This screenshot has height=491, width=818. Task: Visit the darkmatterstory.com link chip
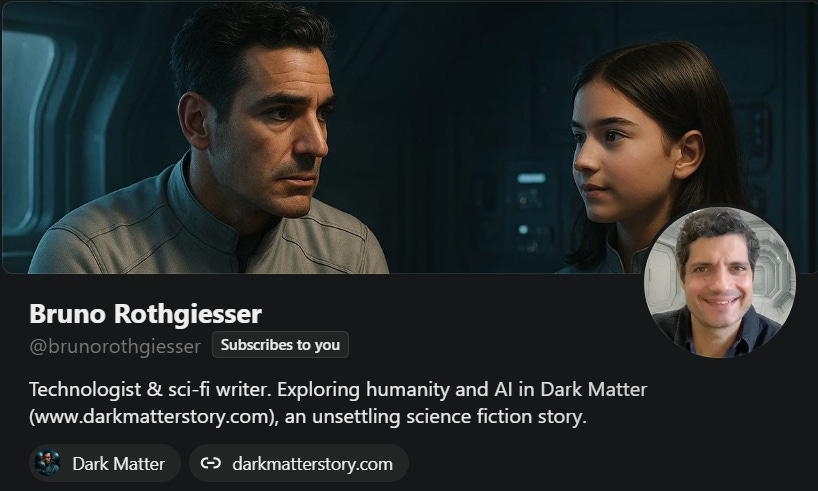pyautogui.click(x=298, y=463)
